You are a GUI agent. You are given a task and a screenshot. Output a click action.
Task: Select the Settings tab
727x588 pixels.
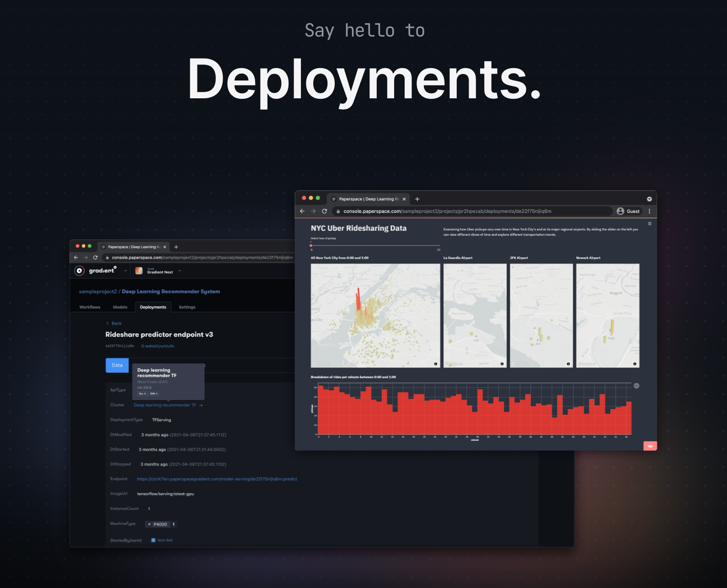187,307
